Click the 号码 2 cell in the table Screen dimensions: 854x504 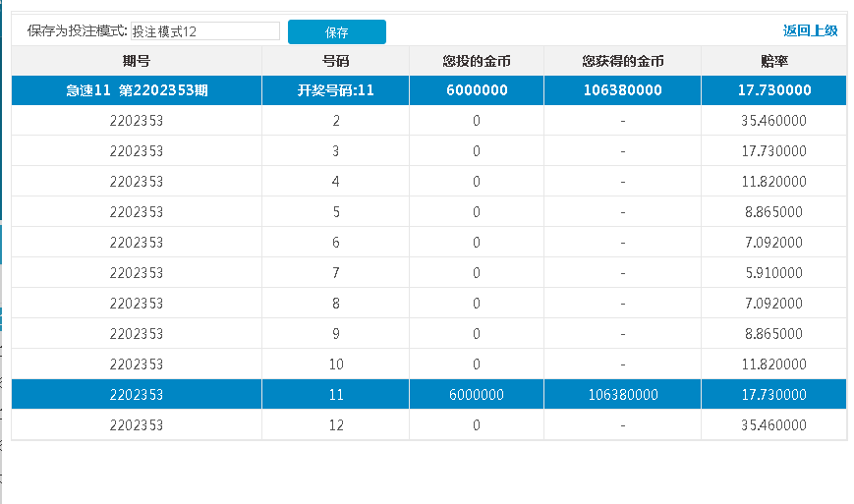click(336, 121)
